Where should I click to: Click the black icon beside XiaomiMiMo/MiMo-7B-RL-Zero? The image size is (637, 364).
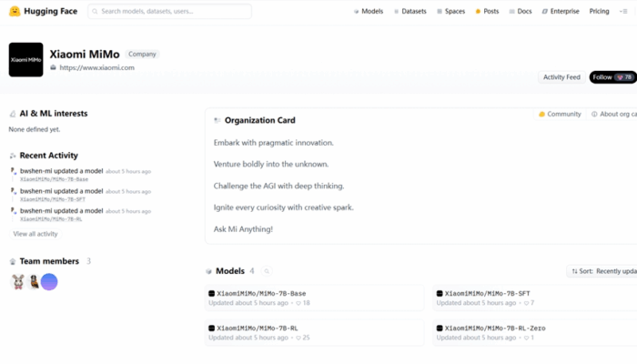pyautogui.click(x=440, y=328)
